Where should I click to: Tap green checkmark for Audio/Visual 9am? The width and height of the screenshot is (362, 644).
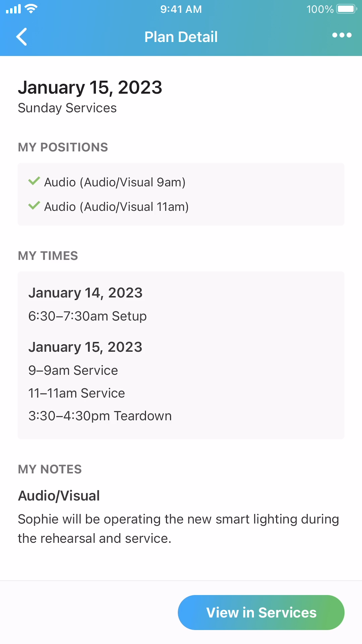[34, 181]
